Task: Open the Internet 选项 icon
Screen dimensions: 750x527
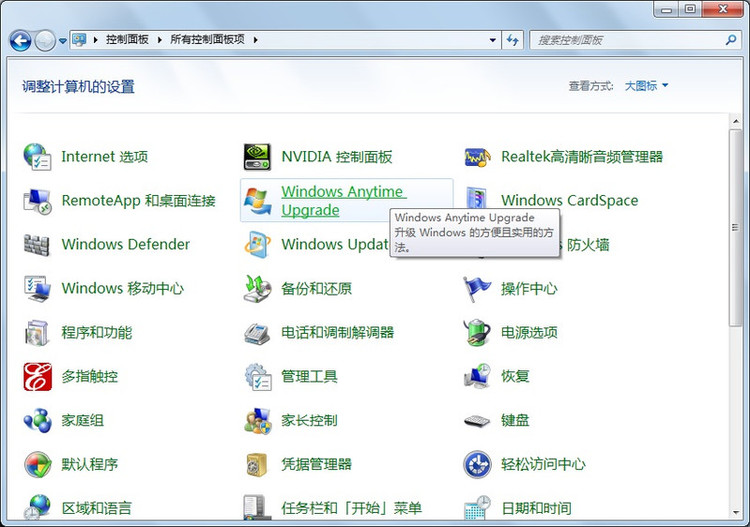Action: 37,157
